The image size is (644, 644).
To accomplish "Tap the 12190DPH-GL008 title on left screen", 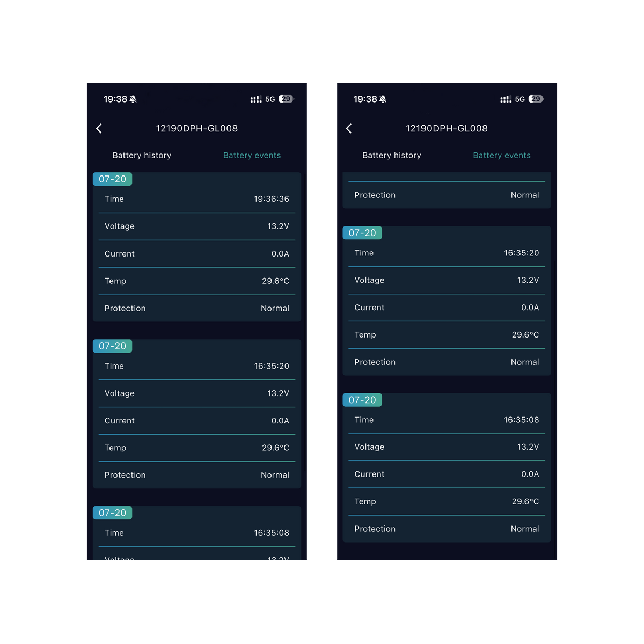I will click(x=197, y=128).
